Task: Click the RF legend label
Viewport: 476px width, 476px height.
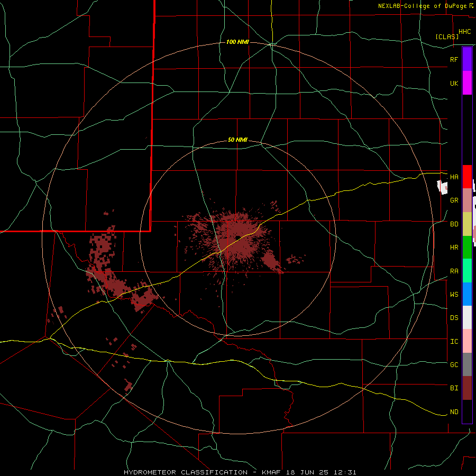Action: click(x=454, y=59)
